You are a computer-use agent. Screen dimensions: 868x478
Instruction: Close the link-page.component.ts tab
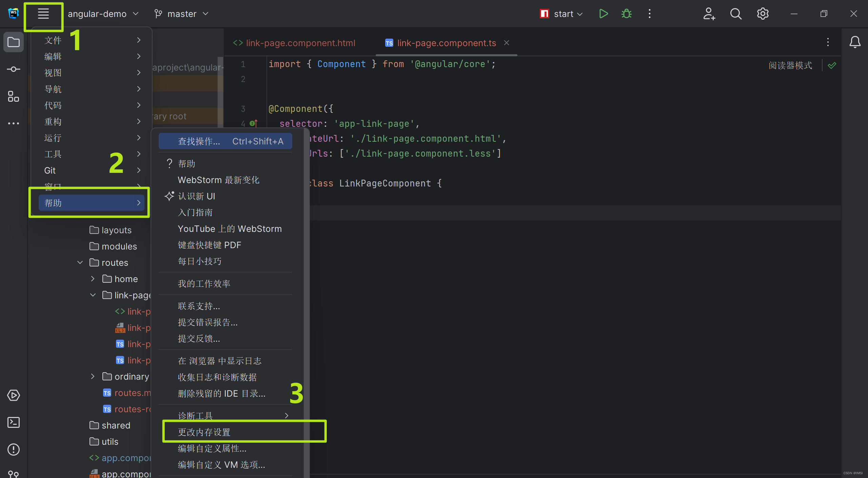506,43
